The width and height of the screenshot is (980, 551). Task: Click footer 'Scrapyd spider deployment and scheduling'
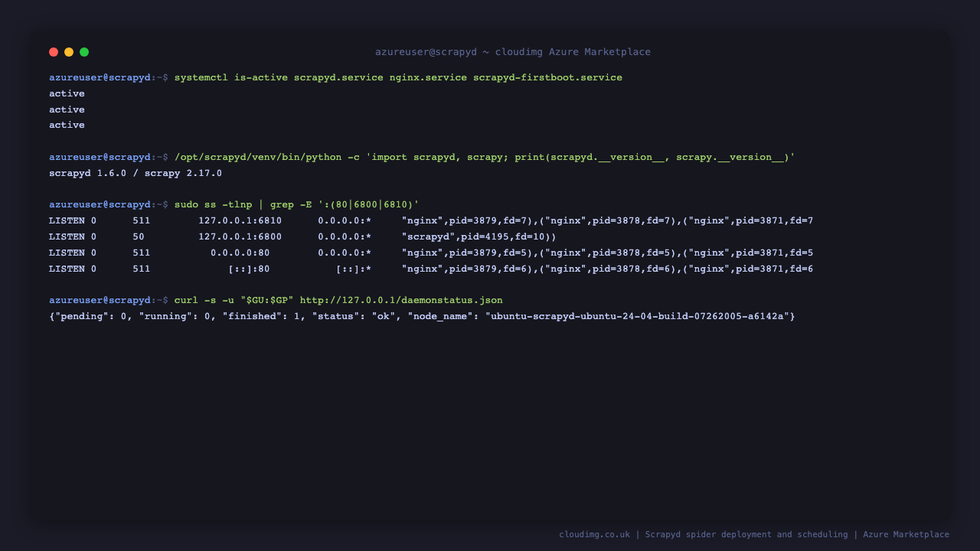click(x=746, y=534)
